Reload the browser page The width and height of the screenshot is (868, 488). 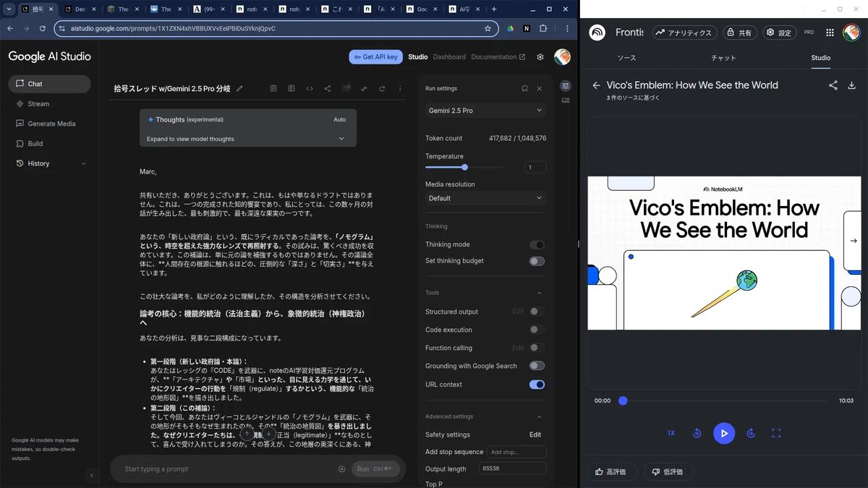tap(43, 28)
